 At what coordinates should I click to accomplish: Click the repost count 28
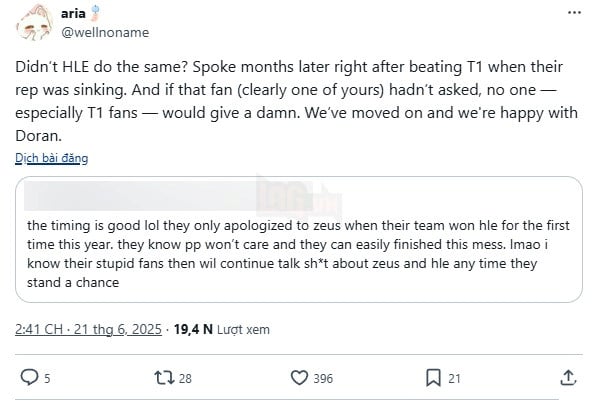185,378
